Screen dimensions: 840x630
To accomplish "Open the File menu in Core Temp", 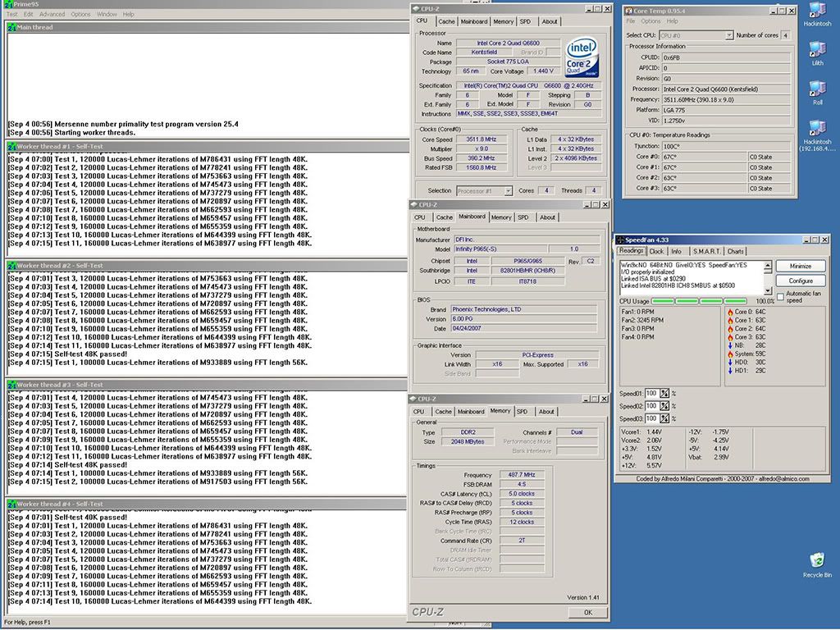I will [631, 21].
